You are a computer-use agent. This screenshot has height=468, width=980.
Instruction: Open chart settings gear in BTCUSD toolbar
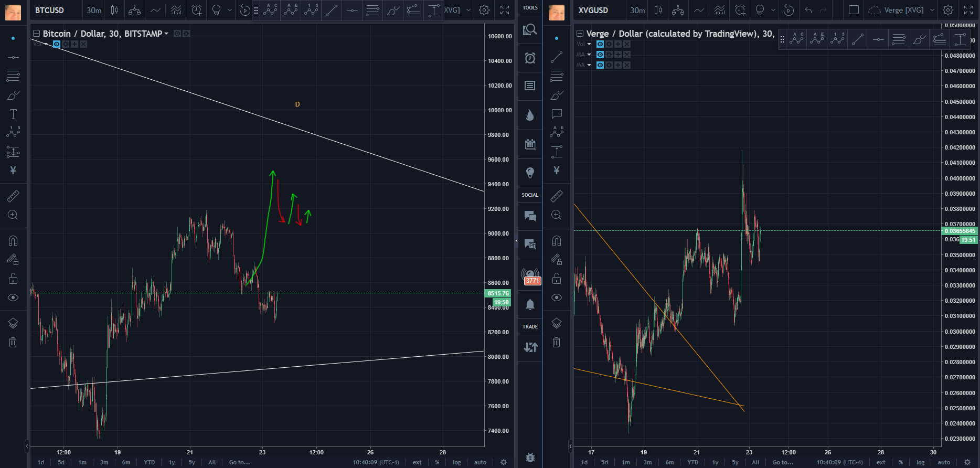click(484, 10)
